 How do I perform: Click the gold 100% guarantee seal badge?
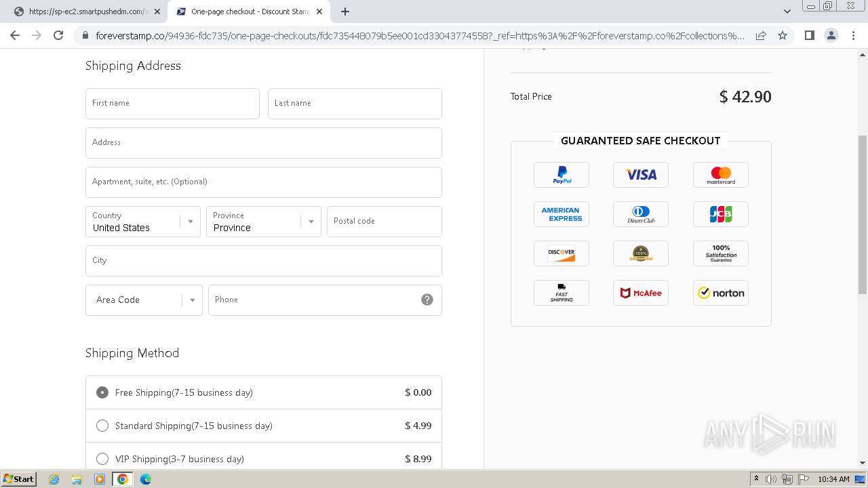click(641, 253)
